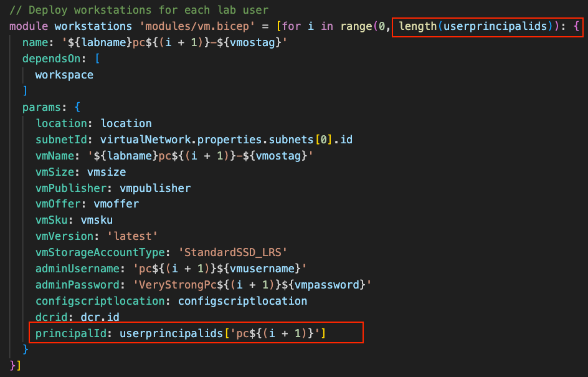Click the 'vmStorageAccountType' parameter key
Viewport: 588px width, 377px height.
[100, 252]
